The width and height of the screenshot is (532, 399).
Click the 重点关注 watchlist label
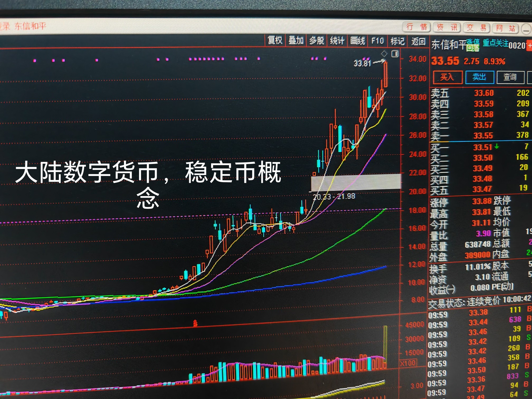click(x=495, y=43)
